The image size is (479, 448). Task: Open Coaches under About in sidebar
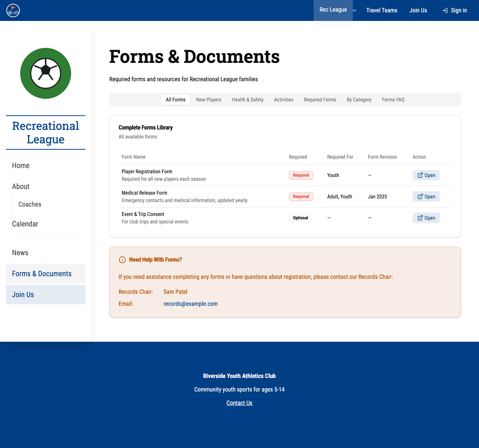[x=49, y=204]
